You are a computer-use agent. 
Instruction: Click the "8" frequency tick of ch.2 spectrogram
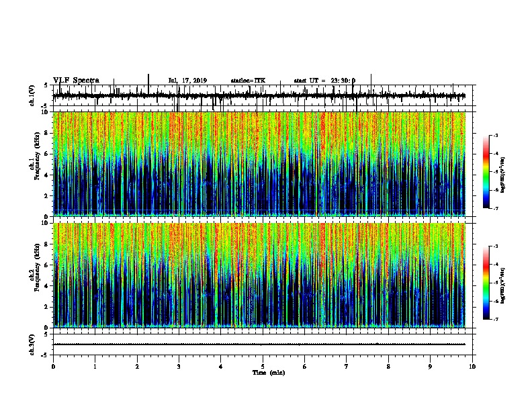[48, 244]
